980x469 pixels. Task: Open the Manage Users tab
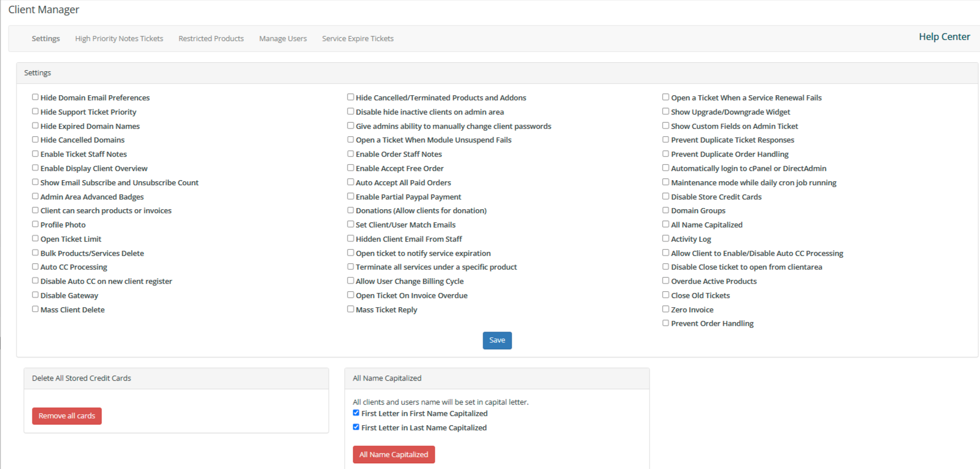283,39
